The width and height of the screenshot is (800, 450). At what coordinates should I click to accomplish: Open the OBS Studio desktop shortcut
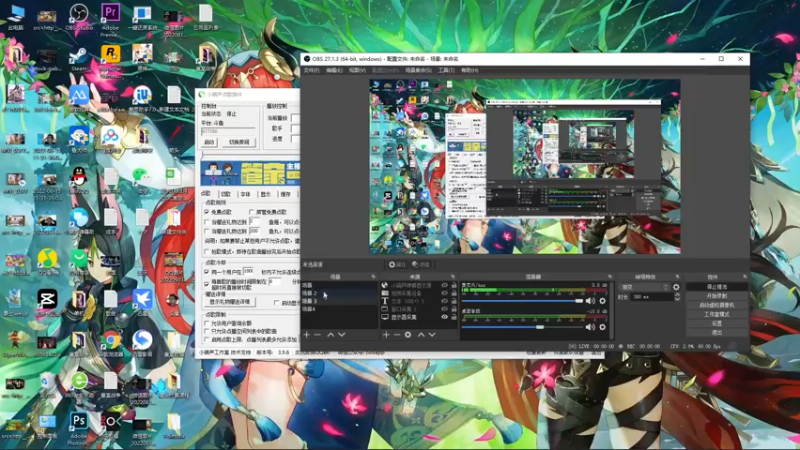point(79,15)
